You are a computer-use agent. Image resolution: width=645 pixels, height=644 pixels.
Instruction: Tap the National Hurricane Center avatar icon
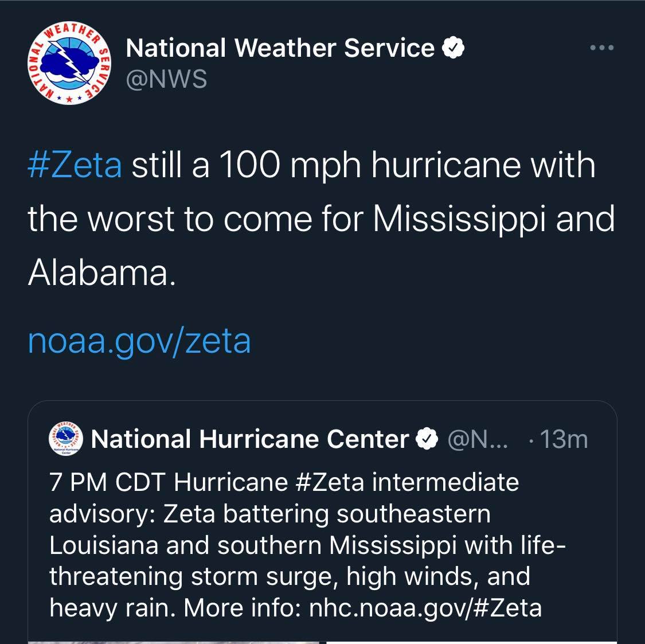tap(66, 439)
